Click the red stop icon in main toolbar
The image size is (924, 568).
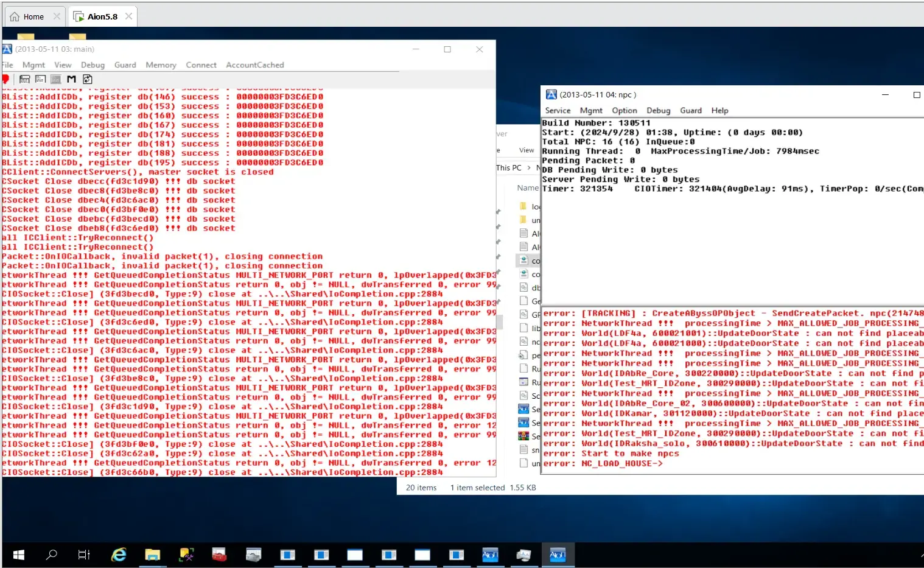(x=5, y=79)
